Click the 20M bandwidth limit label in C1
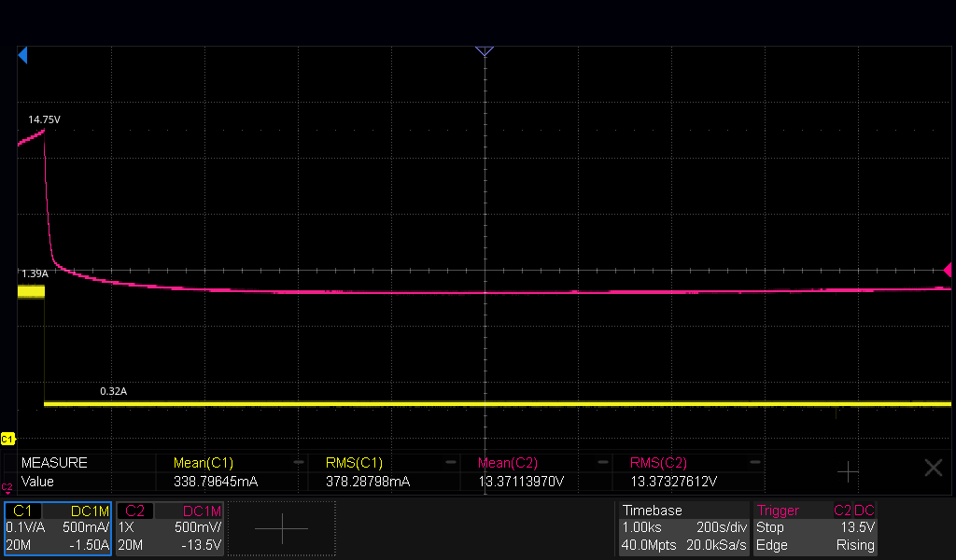 tap(19, 545)
